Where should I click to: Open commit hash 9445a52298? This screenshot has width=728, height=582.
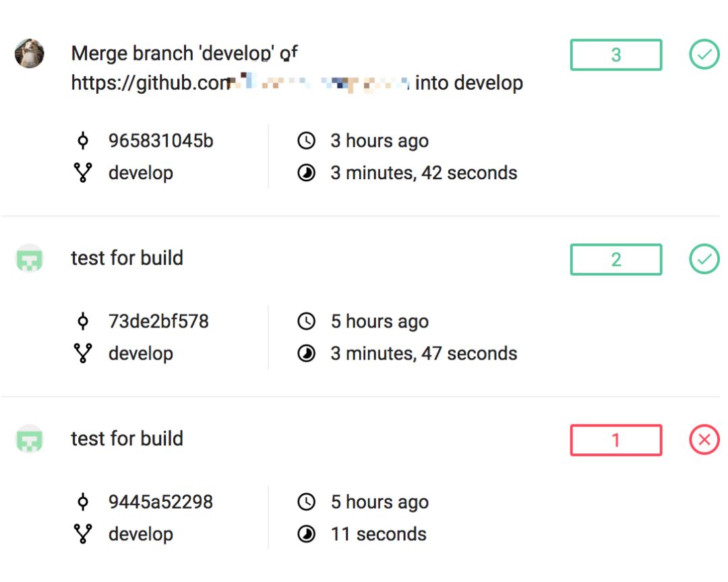160,502
